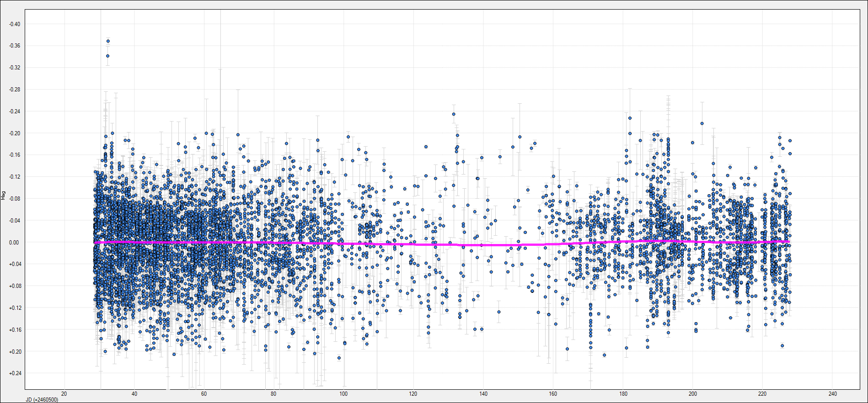
Task: Click the x-axis tick label 140
Action: 483,394
